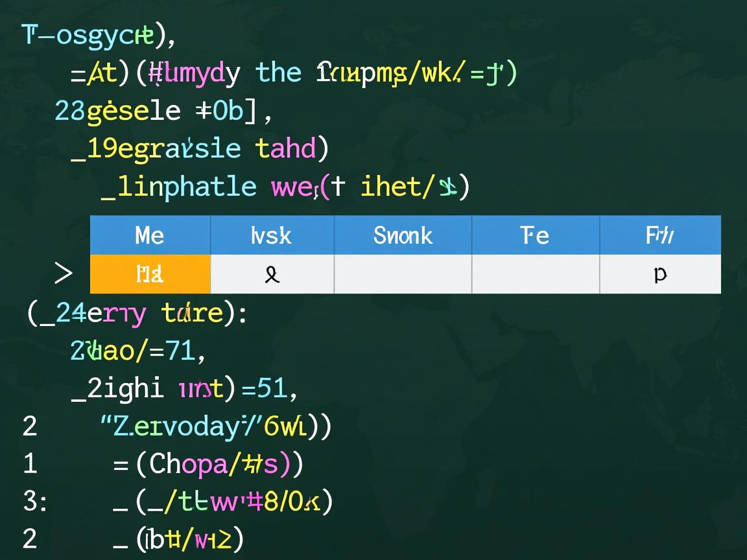Image resolution: width=747 pixels, height=560 pixels.
Task: Click the "T-osgycle)," line at the top
Action: click(x=99, y=35)
